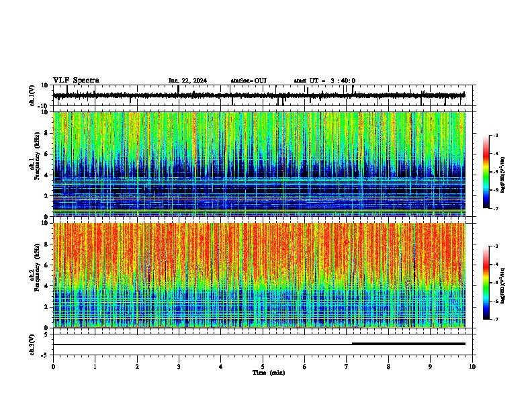This screenshot has height=411, width=532.
Task: Click inside the ch.2 frequency spectrogram
Action: click(x=259, y=275)
